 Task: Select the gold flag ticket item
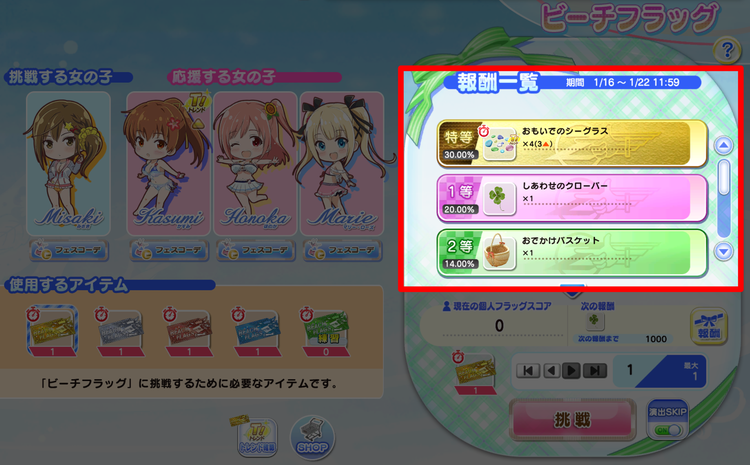pos(52,332)
